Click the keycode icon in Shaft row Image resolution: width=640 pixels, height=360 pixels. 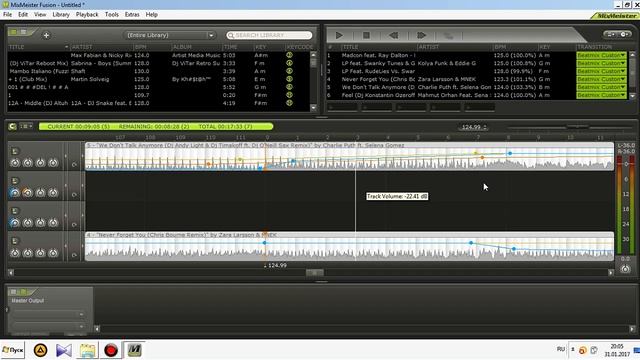click(289, 71)
